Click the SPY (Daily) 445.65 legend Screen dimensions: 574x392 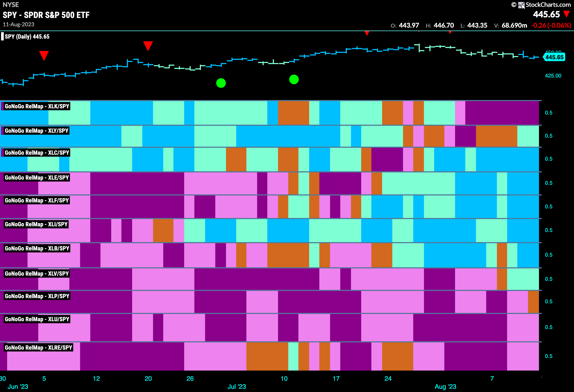coord(27,36)
